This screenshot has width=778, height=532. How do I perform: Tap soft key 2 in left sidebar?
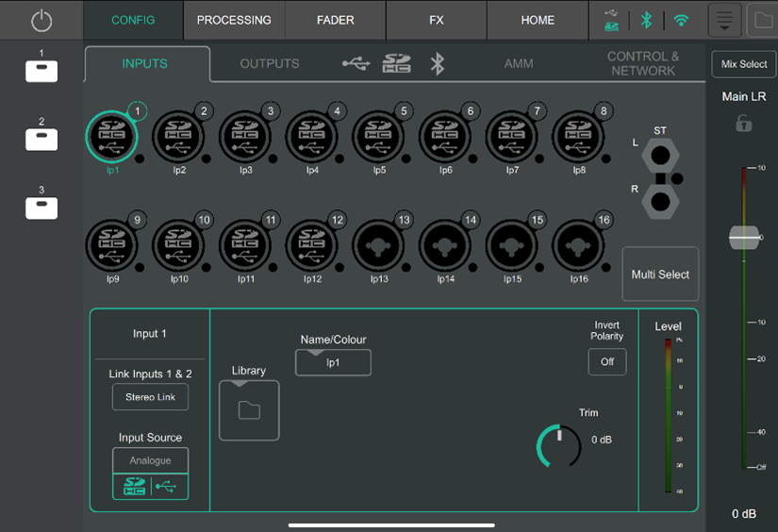pos(41,140)
